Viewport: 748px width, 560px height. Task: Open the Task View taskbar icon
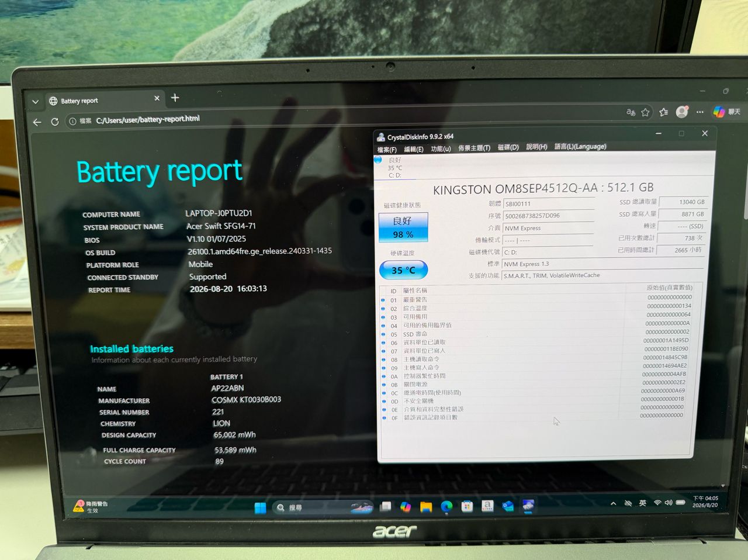pyautogui.click(x=386, y=507)
